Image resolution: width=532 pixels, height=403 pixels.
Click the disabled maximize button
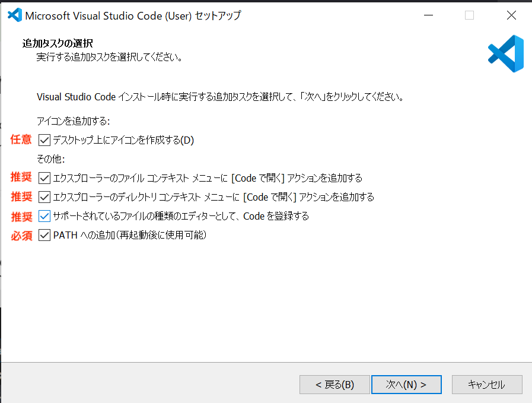tap(469, 15)
